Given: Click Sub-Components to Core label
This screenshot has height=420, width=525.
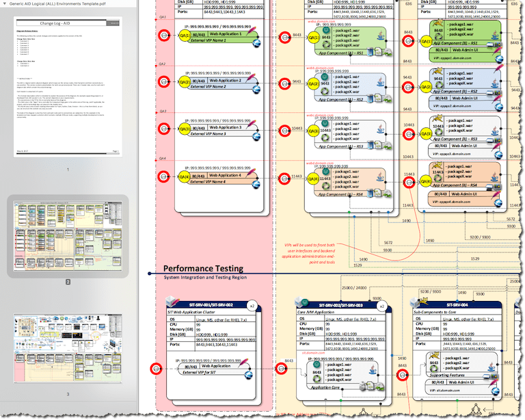Looking at the screenshot, I should (x=434, y=312).
